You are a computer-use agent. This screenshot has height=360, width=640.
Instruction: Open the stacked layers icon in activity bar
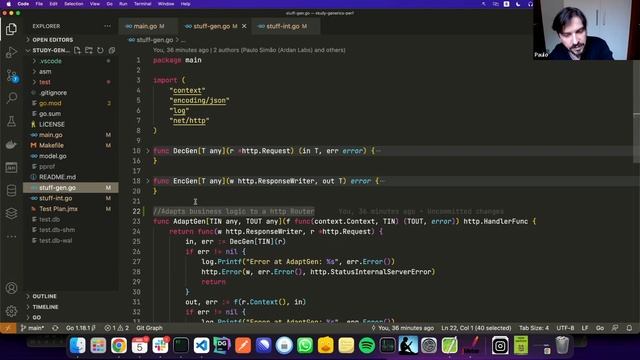(11, 213)
